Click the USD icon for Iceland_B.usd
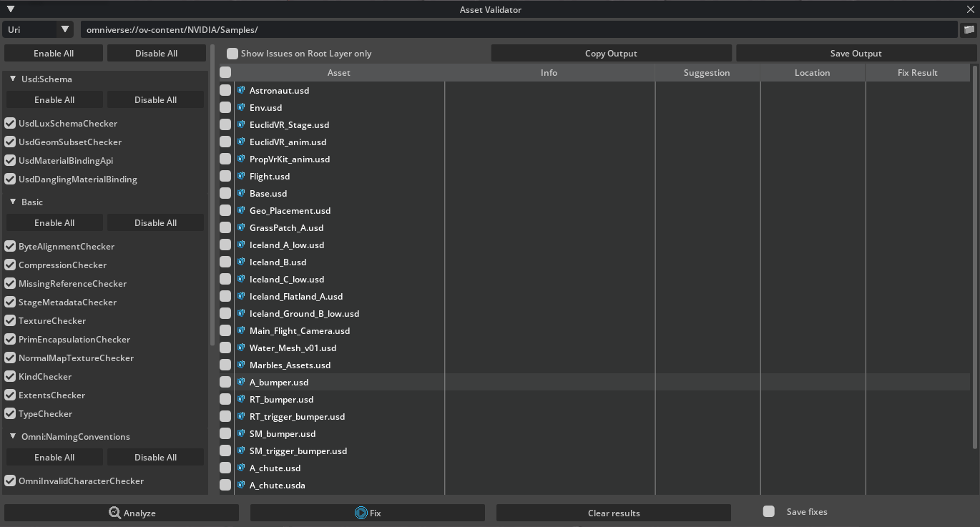Viewport: 980px width, 527px height. pos(241,262)
